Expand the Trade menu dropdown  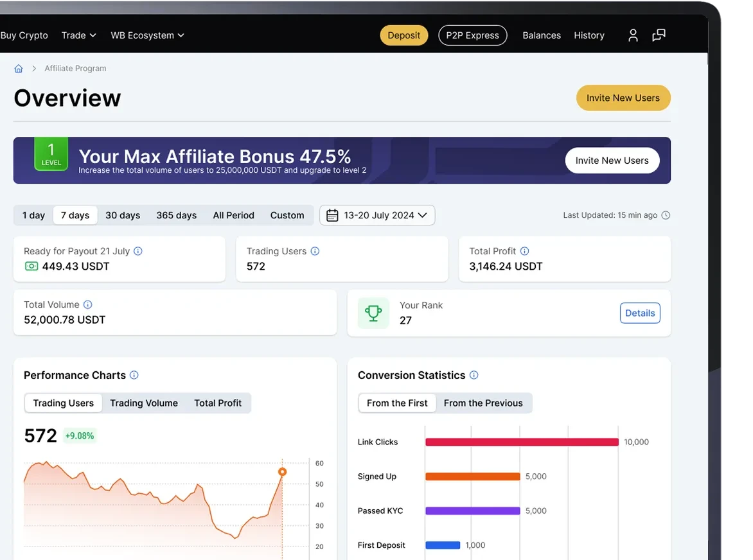coord(79,35)
